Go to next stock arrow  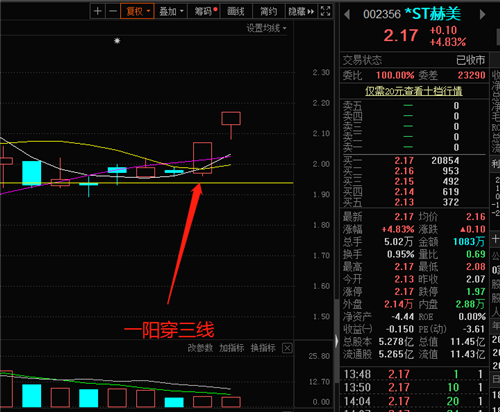point(482,14)
